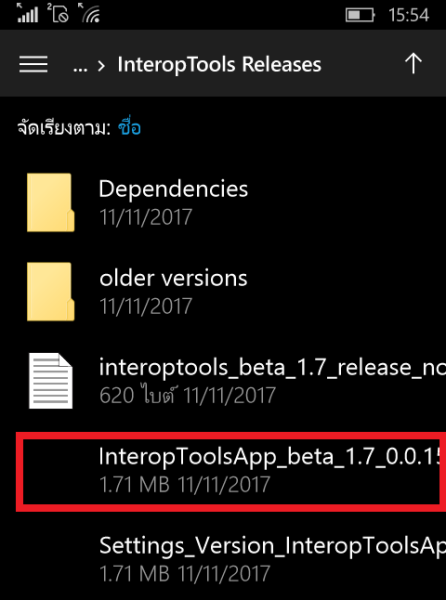The height and width of the screenshot is (600, 446).
Task: Go up one folder level arrow
Action: point(413,63)
